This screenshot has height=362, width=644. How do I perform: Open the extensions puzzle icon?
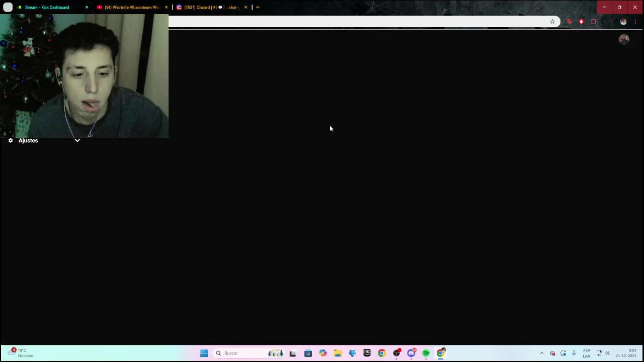point(593,22)
